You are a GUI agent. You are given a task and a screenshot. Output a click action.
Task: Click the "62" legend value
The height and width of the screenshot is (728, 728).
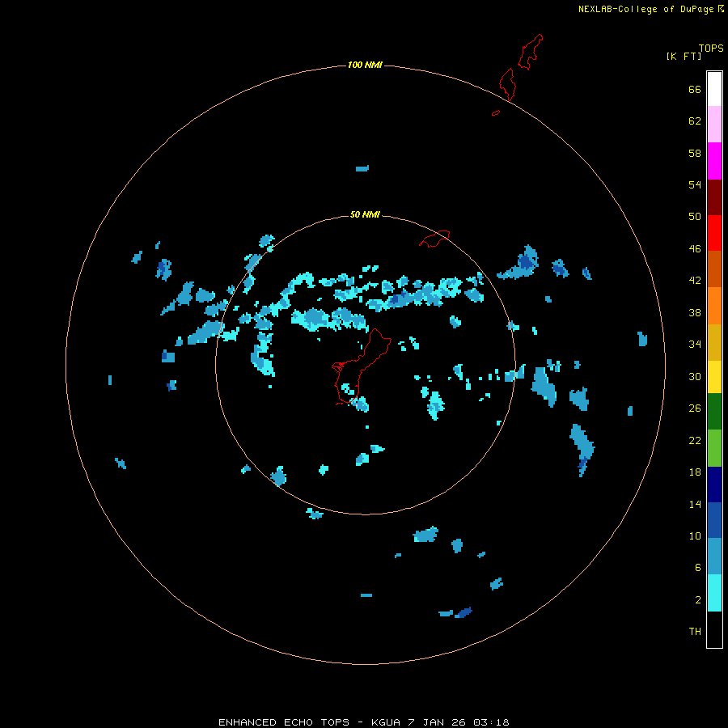click(x=695, y=121)
